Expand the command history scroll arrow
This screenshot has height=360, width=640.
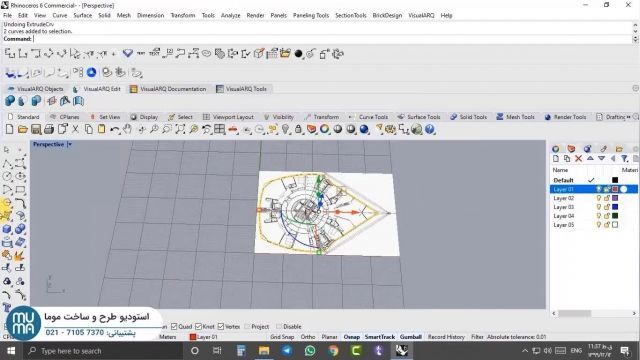click(x=635, y=39)
